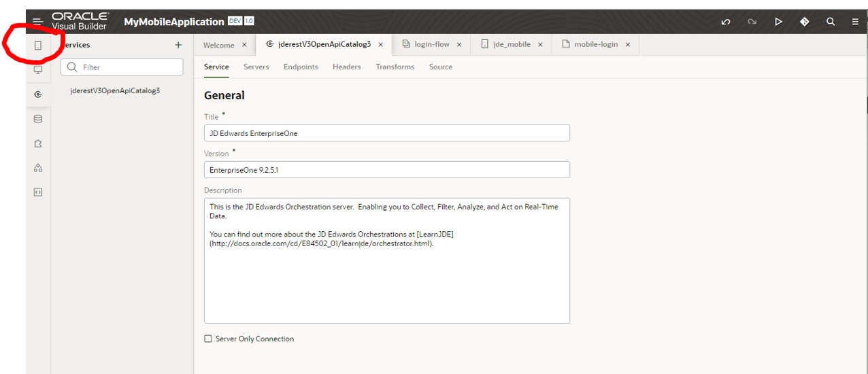The image size is (868, 374).
Task: Open Business Objects navigator icon
Action: tap(38, 119)
